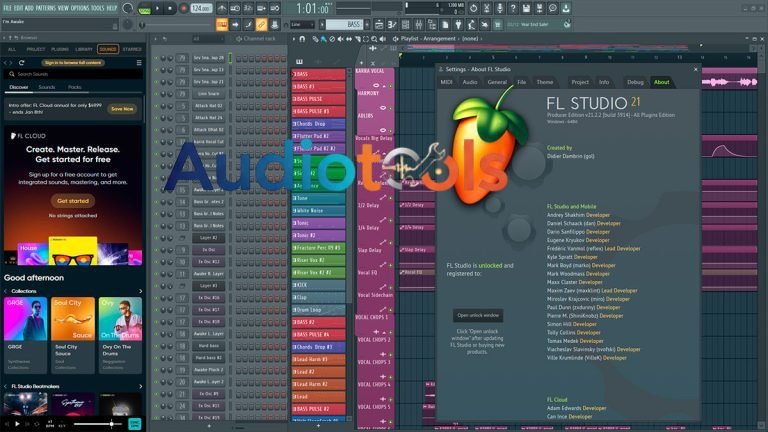768x432 pixels.
Task: Select the PLUGINS browser tab
Action: (60, 49)
